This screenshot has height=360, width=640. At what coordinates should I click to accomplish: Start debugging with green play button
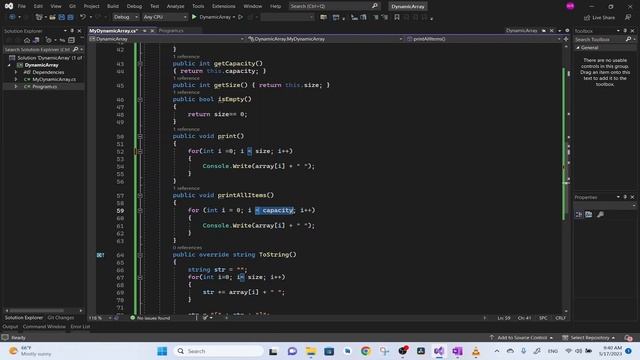194,17
